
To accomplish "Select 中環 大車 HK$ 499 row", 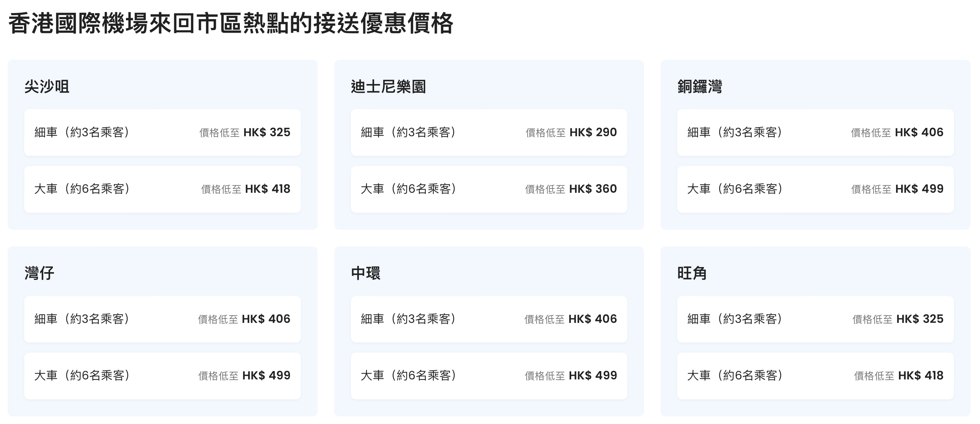I will [489, 376].
